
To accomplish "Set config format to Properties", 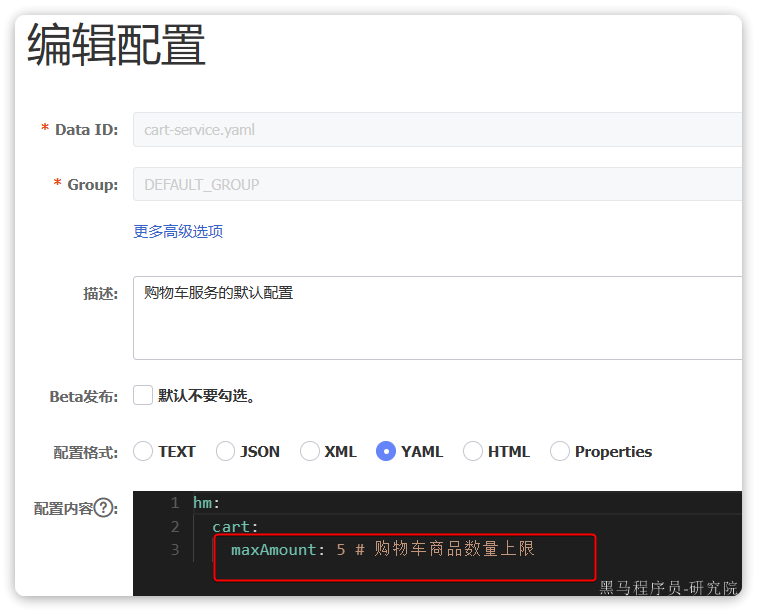I will click(x=560, y=451).
